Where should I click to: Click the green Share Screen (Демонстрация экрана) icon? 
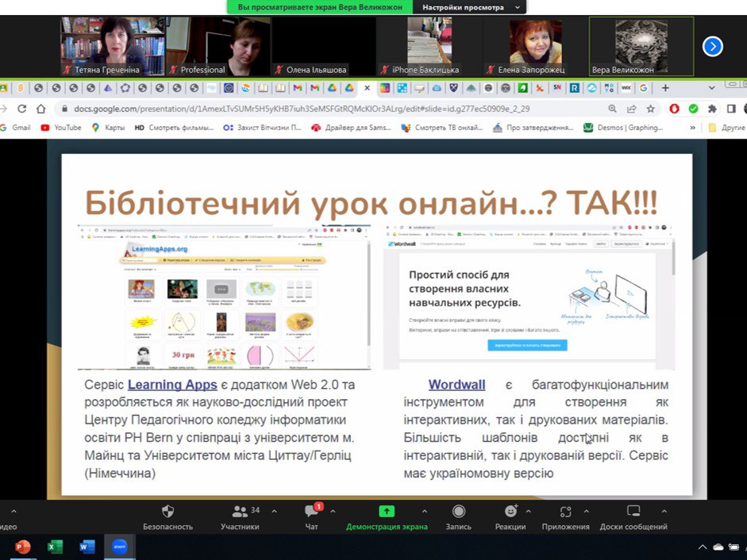click(x=387, y=512)
